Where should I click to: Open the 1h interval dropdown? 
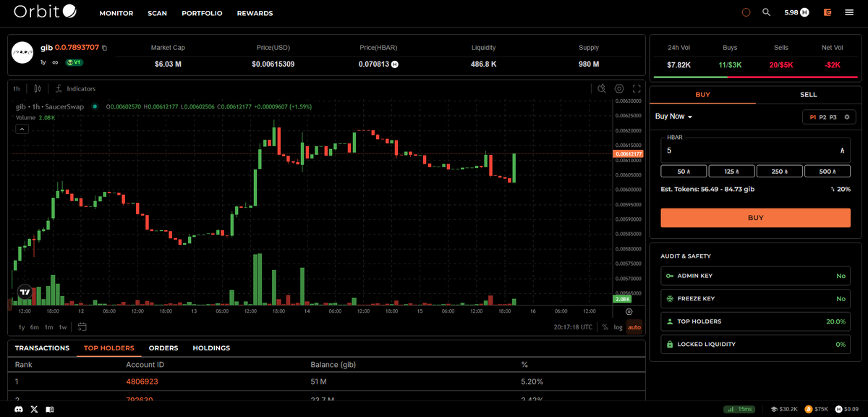[17, 88]
